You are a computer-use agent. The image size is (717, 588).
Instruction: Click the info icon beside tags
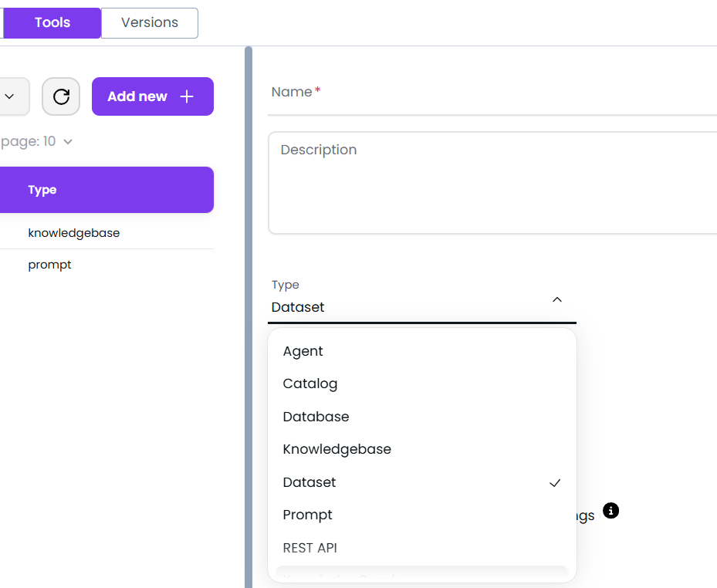pos(610,511)
